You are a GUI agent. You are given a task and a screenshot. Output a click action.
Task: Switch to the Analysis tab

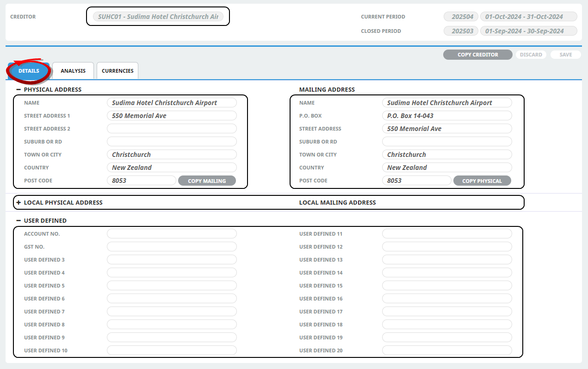click(73, 71)
